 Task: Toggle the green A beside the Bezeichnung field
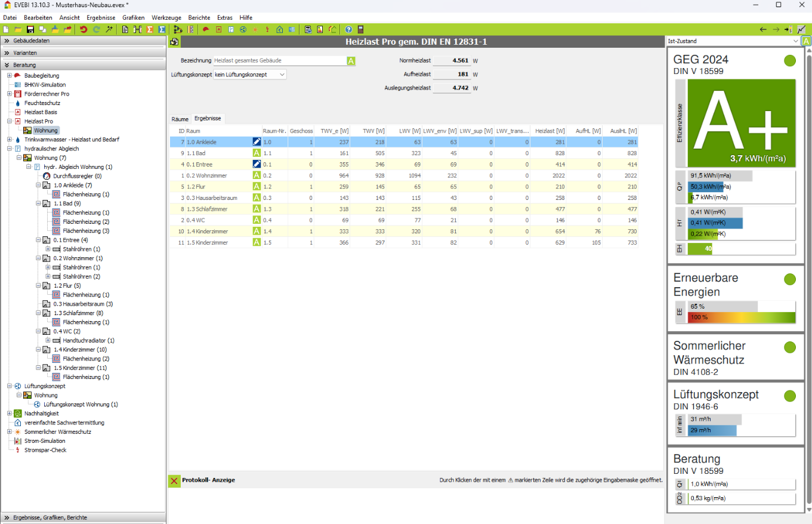[x=351, y=61]
